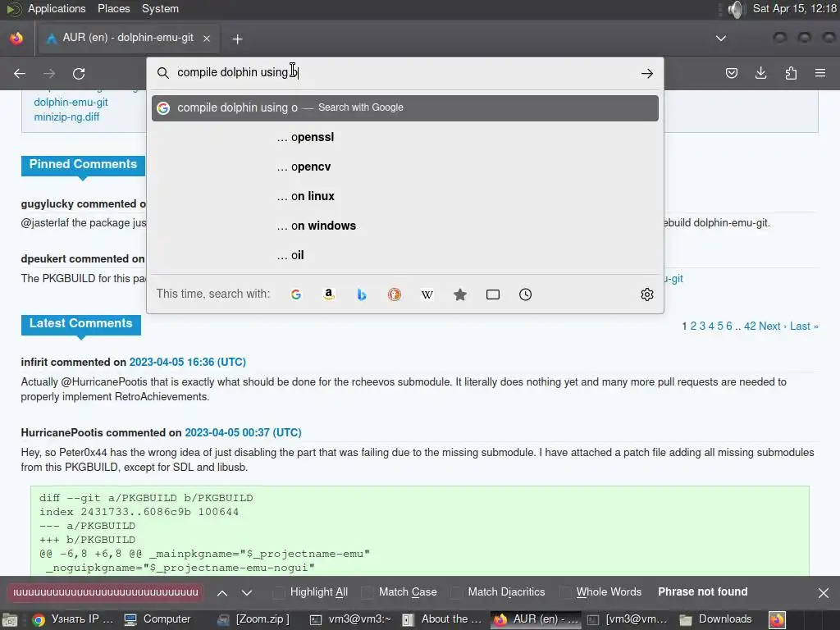Viewport: 840px width, 630px height.
Task: Open the System menu
Action: [160, 8]
